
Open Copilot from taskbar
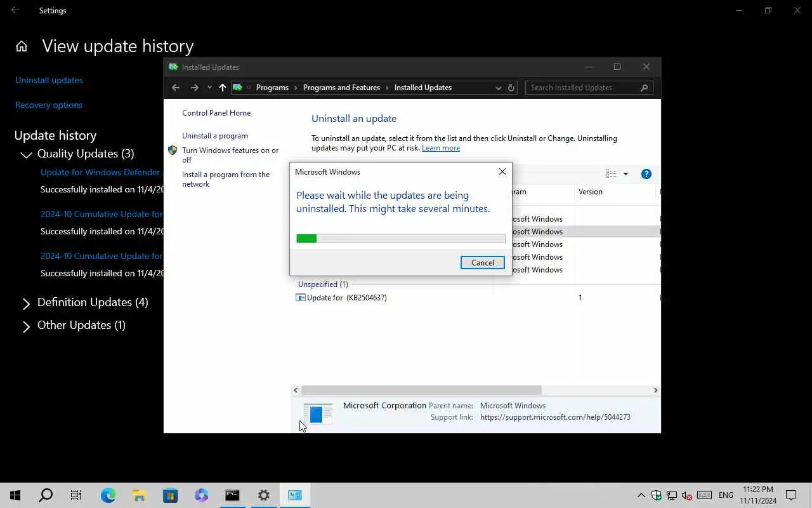pos(202,495)
